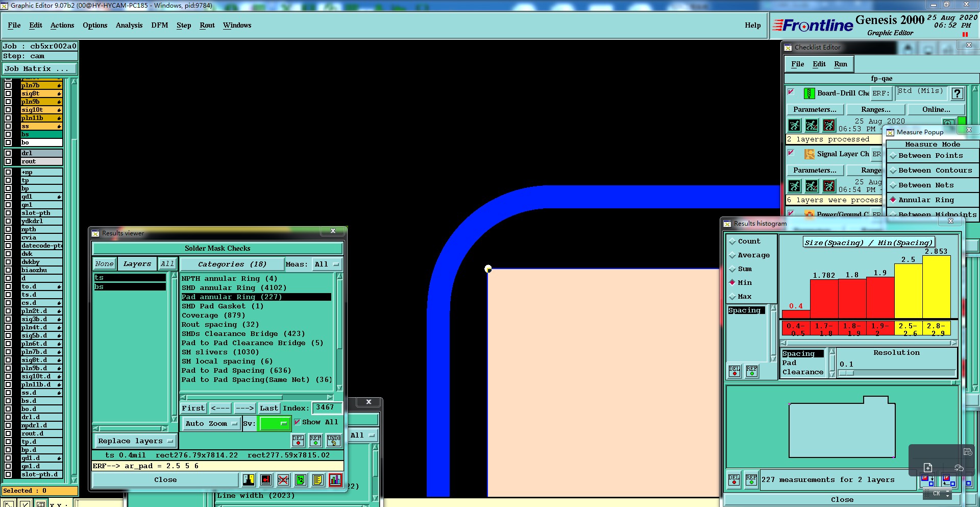Click REF icon under histogram Spacing list

pos(752,371)
